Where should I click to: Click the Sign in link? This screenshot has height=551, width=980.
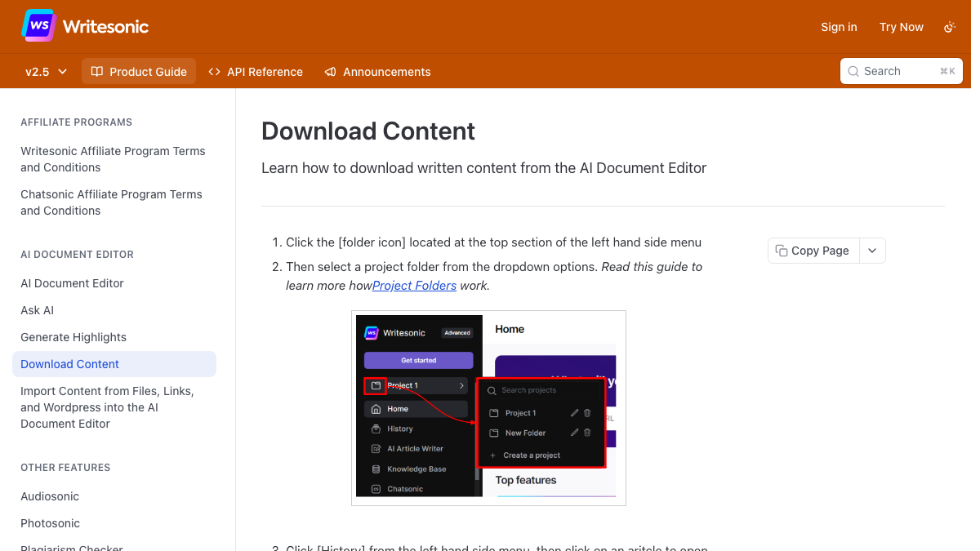[839, 27]
